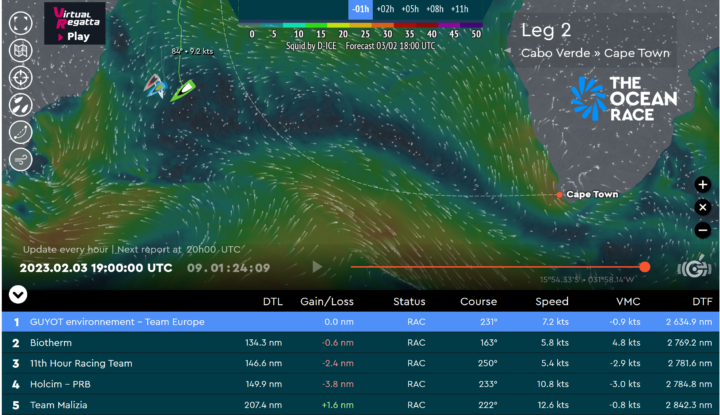
Task: Zoom out with the minus button
Action: 703,230
